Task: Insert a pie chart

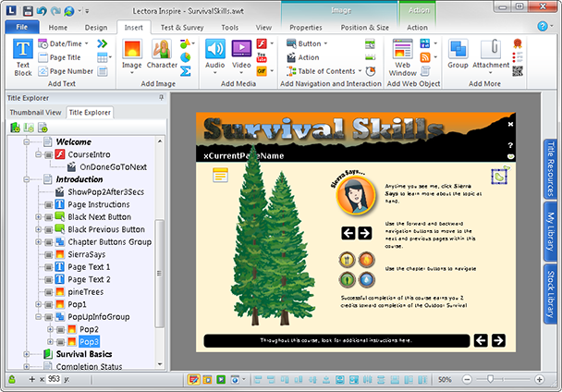Action: point(185,57)
